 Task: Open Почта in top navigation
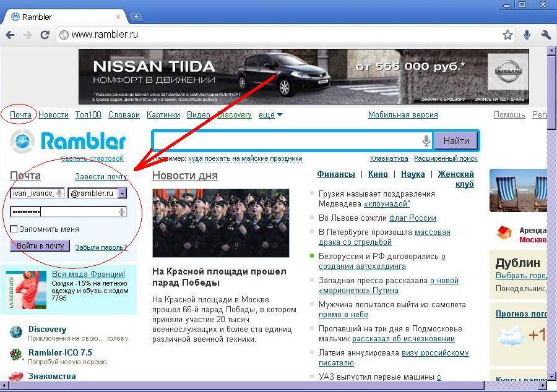tap(20, 115)
